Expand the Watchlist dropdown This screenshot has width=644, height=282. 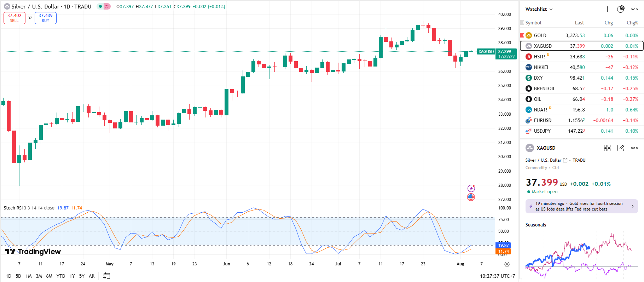(539, 9)
